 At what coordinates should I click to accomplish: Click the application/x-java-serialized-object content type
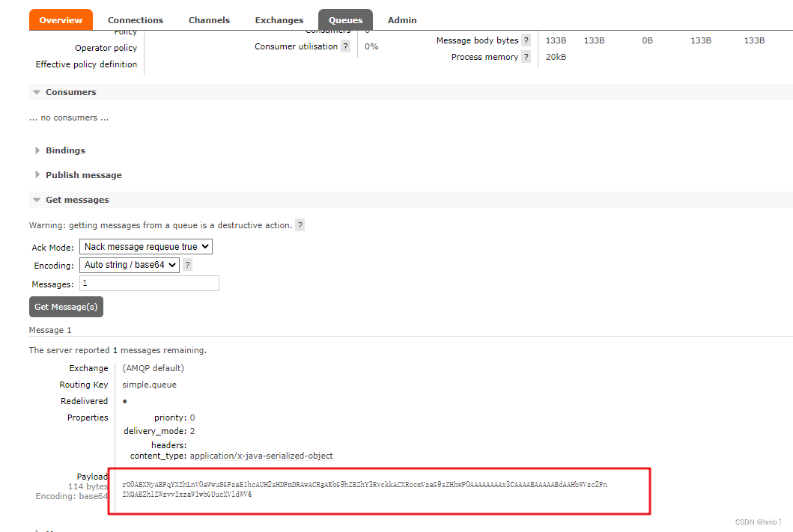[x=261, y=456]
